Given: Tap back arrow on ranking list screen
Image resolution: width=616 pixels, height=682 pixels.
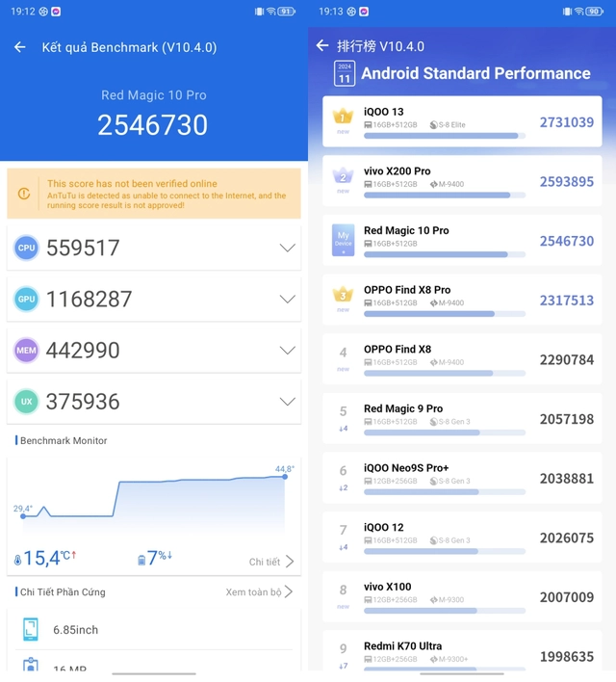Looking at the screenshot, I should [x=322, y=46].
